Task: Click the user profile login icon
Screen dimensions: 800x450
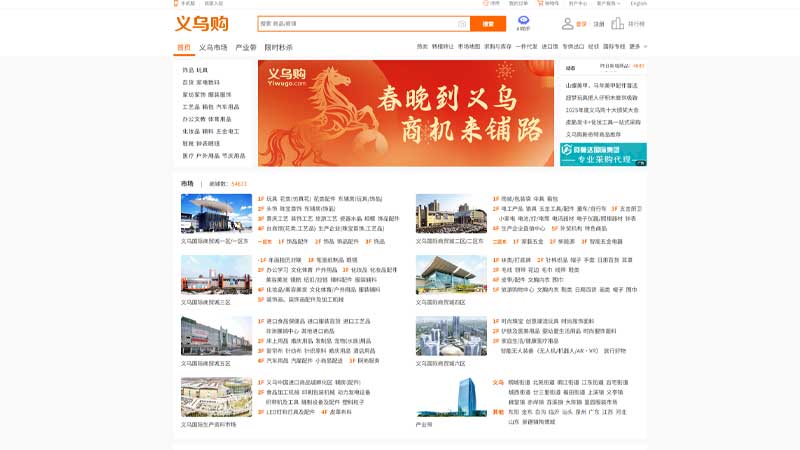Action: click(x=566, y=23)
